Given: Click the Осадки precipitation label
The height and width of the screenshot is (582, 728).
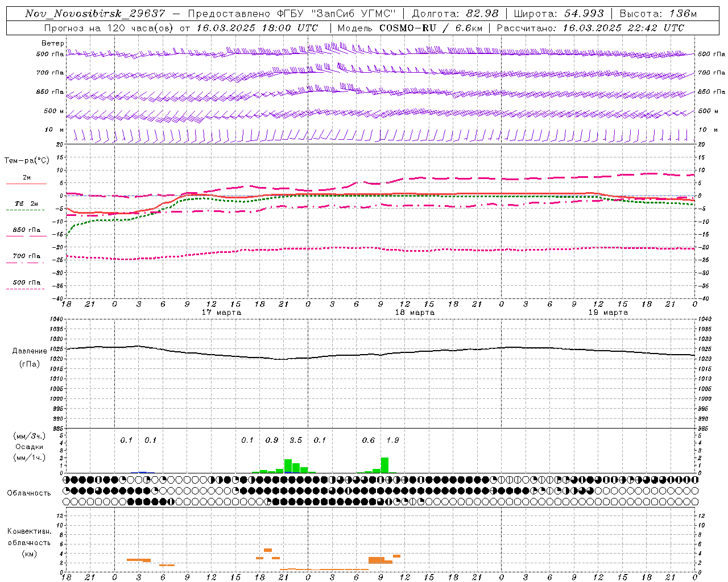Looking at the screenshot, I should 30,447.
